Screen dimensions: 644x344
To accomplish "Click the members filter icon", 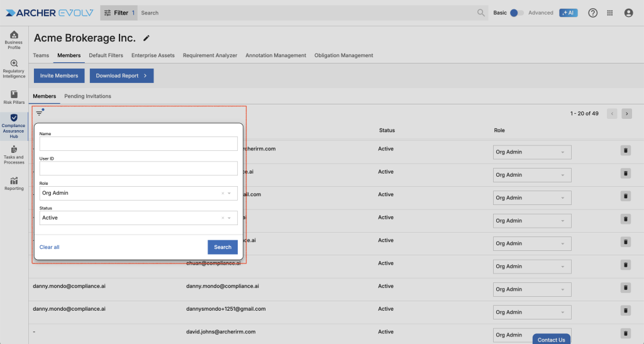I will coord(40,113).
